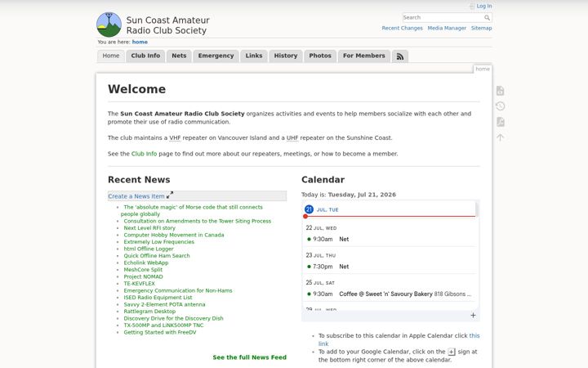The height and width of the screenshot is (368, 588).
Task: Open Extremely Low Frequencies news item
Action: (x=159, y=242)
